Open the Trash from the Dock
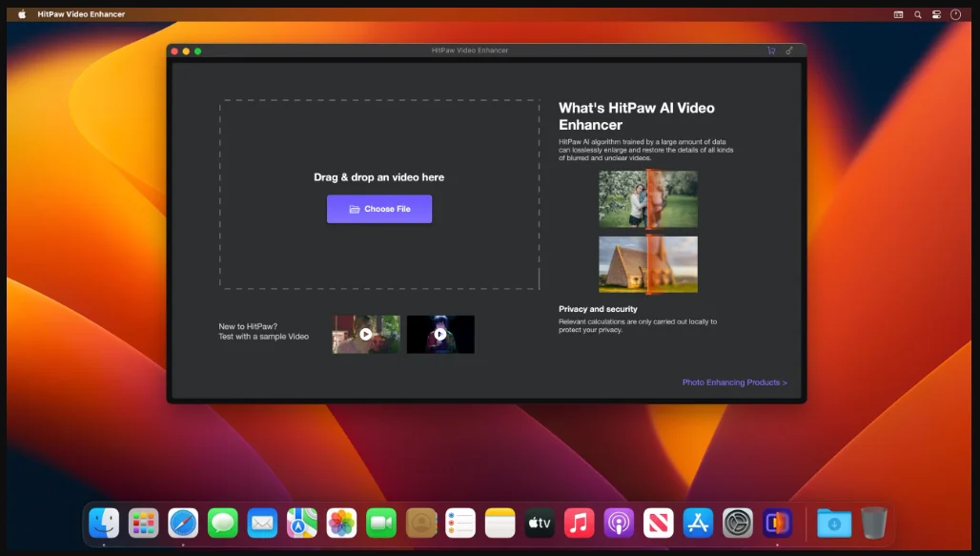Viewport: 980px width, 556px height. [874, 523]
